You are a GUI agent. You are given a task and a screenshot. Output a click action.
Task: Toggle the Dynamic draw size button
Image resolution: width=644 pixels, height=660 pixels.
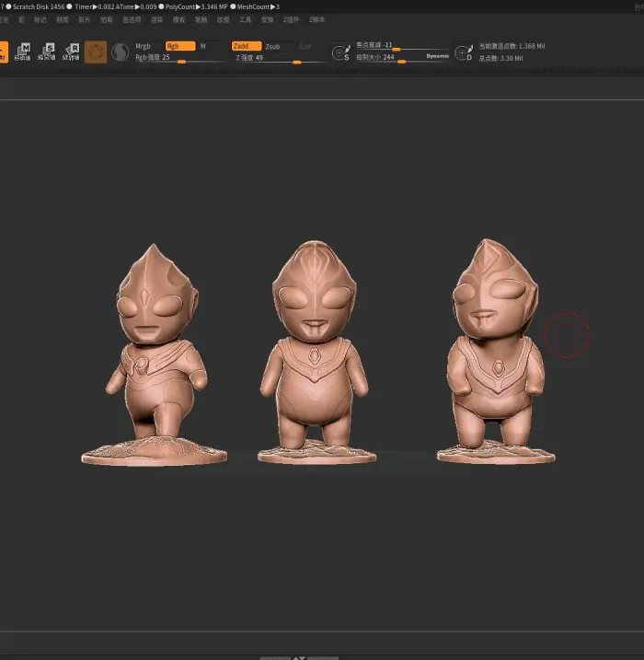438,56
